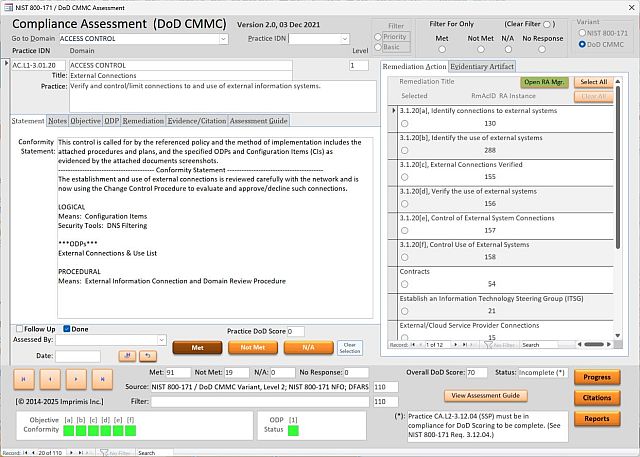Image resolution: width=640 pixels, height=457 pixels.
Task: Click first-record arrow in remediation list navigator
Action: 413,345
